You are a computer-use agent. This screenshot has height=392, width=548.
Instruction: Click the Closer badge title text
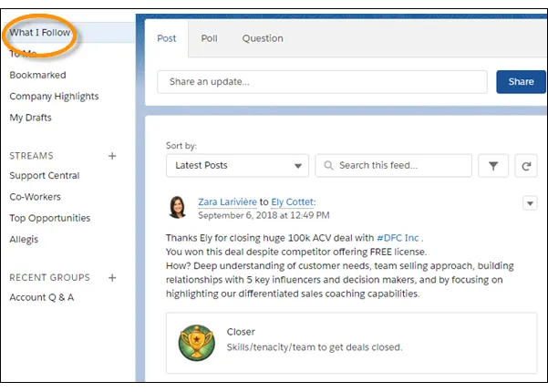(241, 332)
